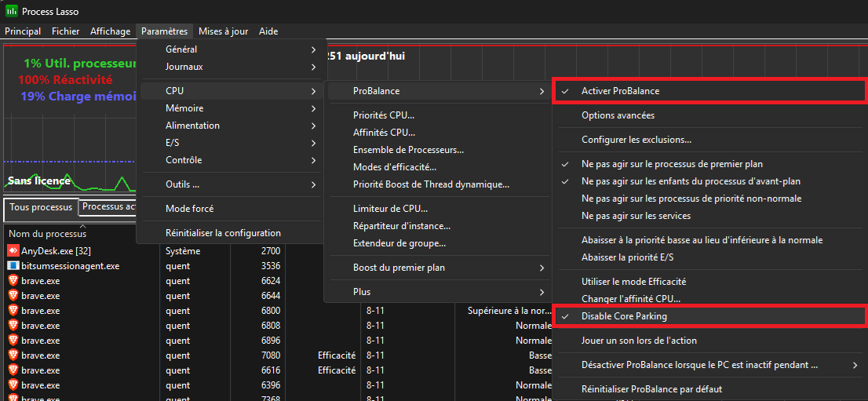Click the Process Lasso title bar icon
The width and height of the screenshot is (868, 401).
pos(11,11)
